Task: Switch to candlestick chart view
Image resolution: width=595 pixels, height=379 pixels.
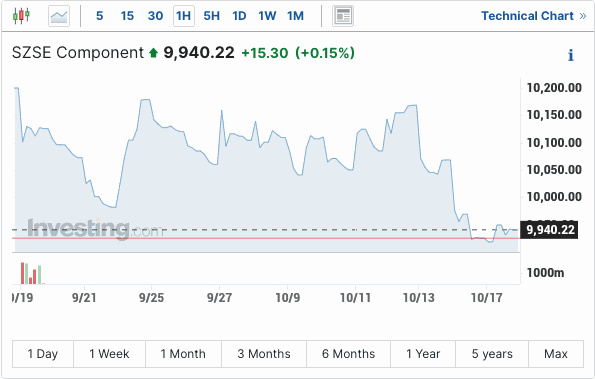Action: pyautogui.click(x=21, y=16)
